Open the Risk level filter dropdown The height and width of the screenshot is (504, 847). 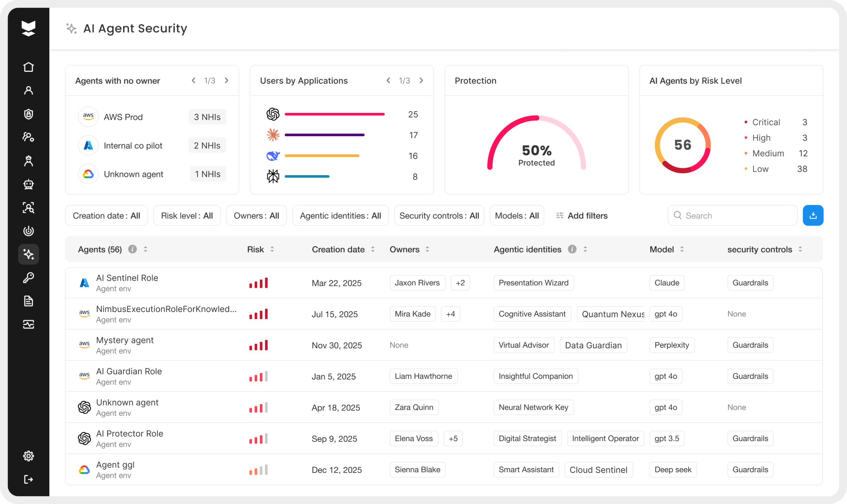tap(187, 216)
